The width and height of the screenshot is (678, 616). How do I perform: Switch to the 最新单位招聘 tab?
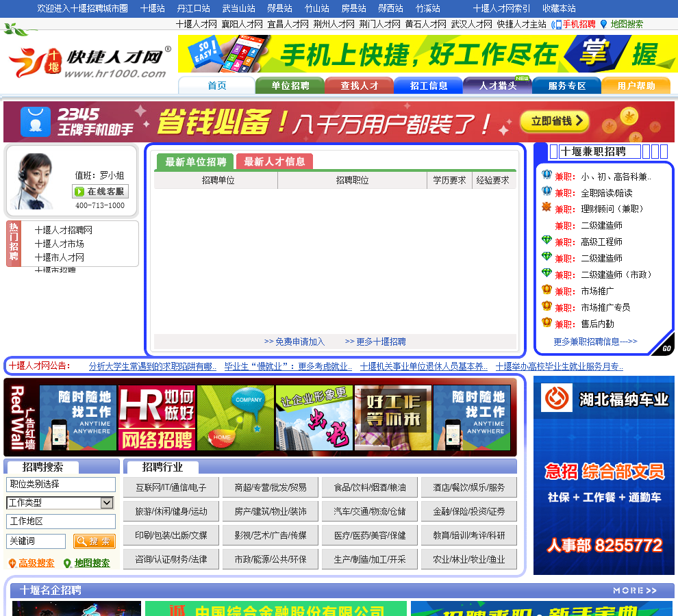tap(195, 162)
